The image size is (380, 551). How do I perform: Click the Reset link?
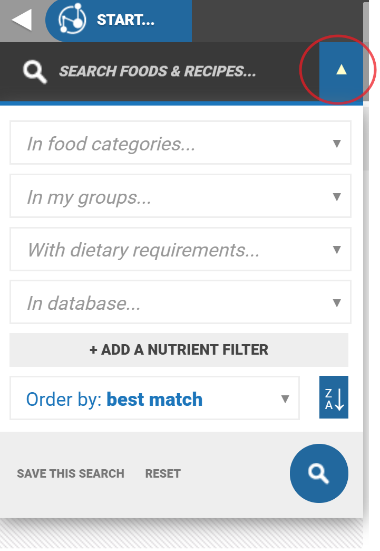(163, 474)
